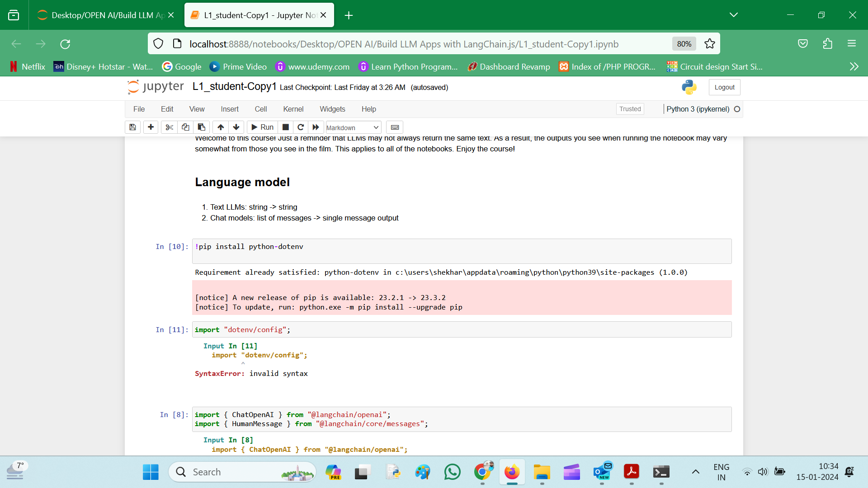The image size is (868, 488).
Task: Paste cells below icon
Action: point(201,127)
